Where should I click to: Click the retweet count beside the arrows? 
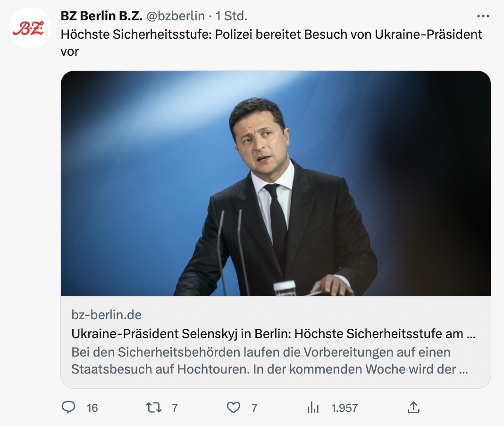pyautogui.click(x=175, y=408)
